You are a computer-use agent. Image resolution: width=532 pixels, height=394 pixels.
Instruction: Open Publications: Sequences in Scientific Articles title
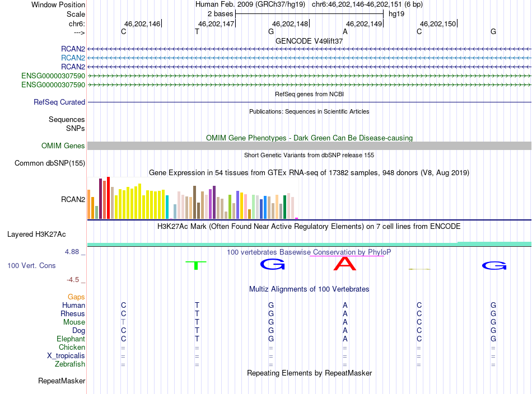click(x=309, y=111)
